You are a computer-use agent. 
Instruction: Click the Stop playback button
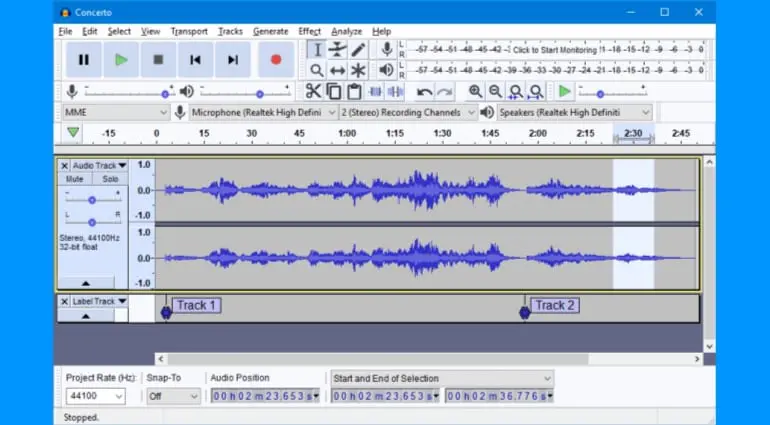158,60
